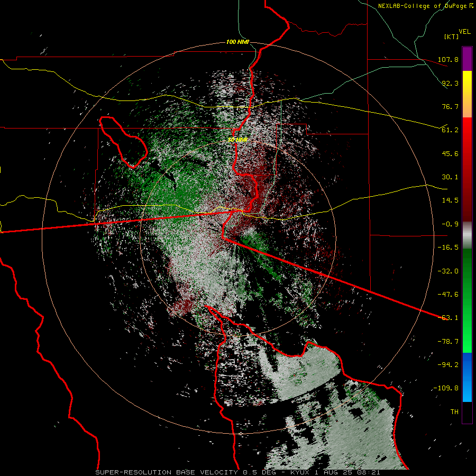
Task: Click the -63.1 scale value
Action: [448, 318]
